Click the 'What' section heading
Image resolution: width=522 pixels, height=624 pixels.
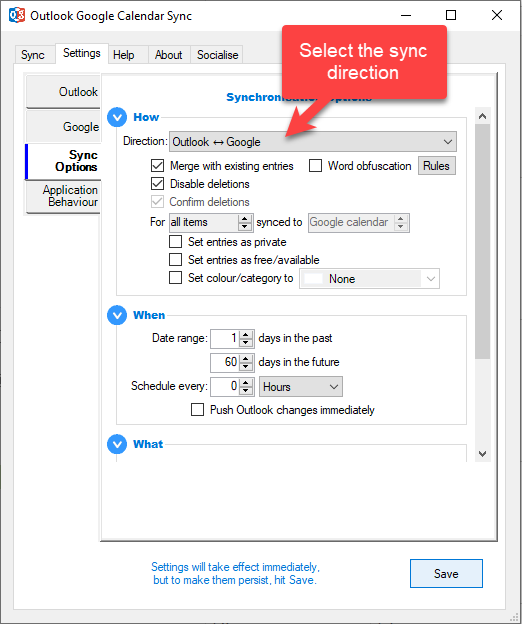[x=148, y=444]
